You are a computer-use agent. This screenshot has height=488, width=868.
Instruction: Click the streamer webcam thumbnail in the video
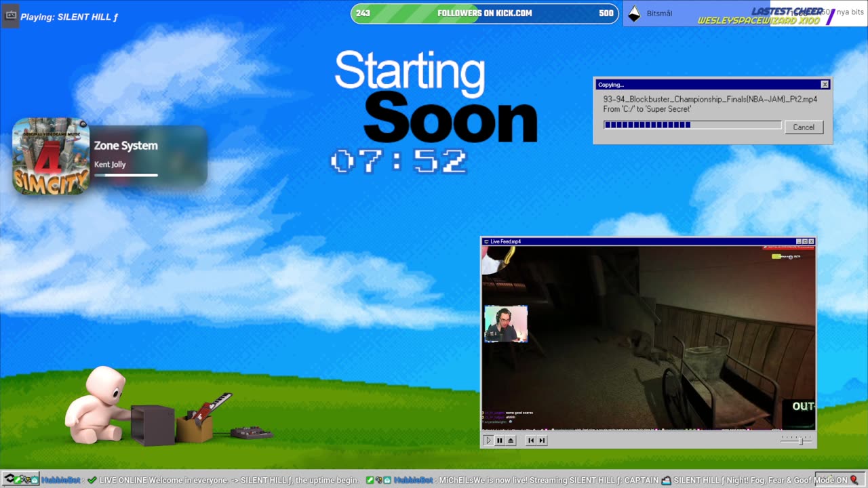coord(506,323)
